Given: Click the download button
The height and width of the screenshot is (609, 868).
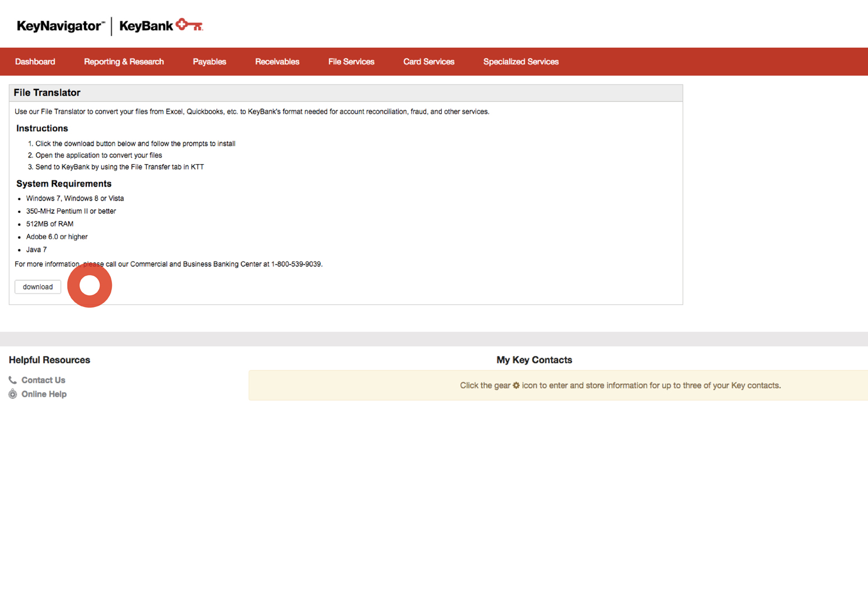Looking at the screenshot, I should point(38,287).
